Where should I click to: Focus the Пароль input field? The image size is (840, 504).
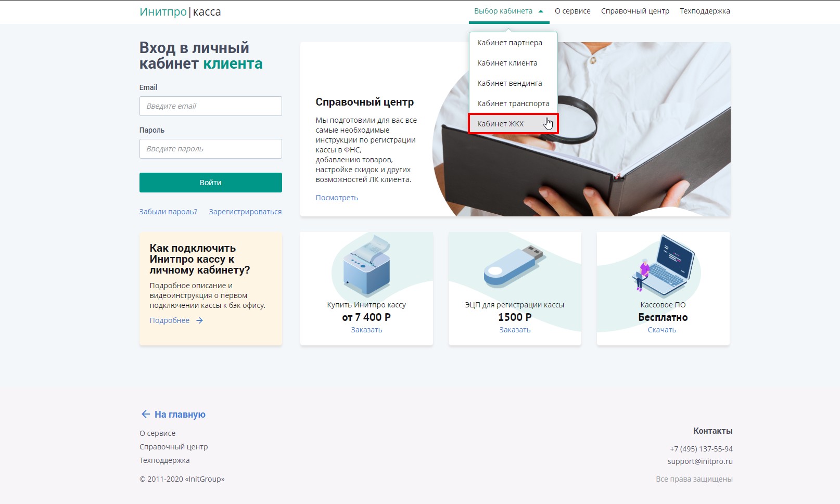pos(211,149)
